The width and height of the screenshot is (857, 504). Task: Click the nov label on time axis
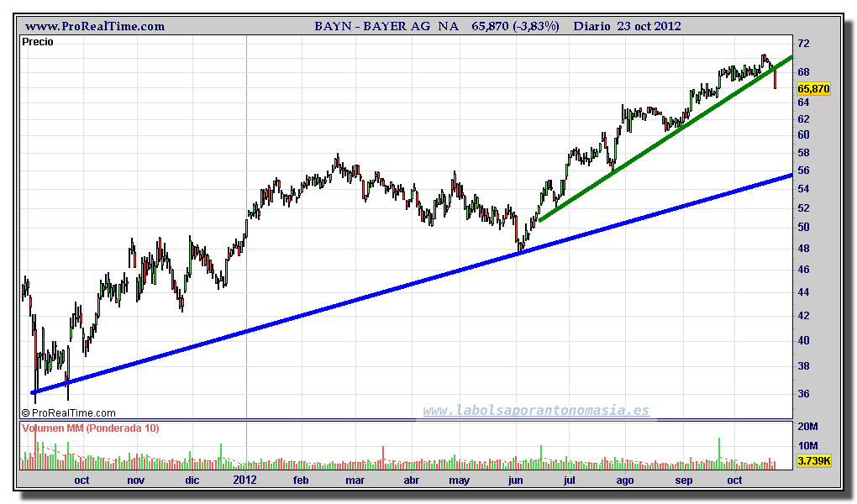[x=135, y=480]
